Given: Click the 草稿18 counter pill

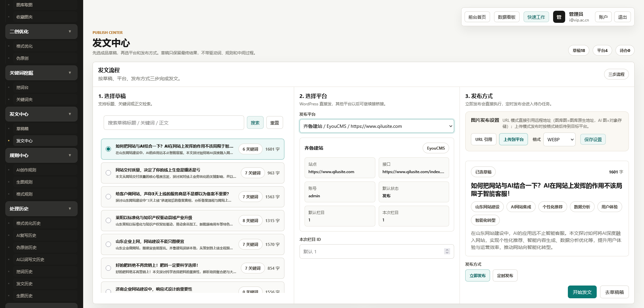Looking at the screenshot, I should coord(579,50).
